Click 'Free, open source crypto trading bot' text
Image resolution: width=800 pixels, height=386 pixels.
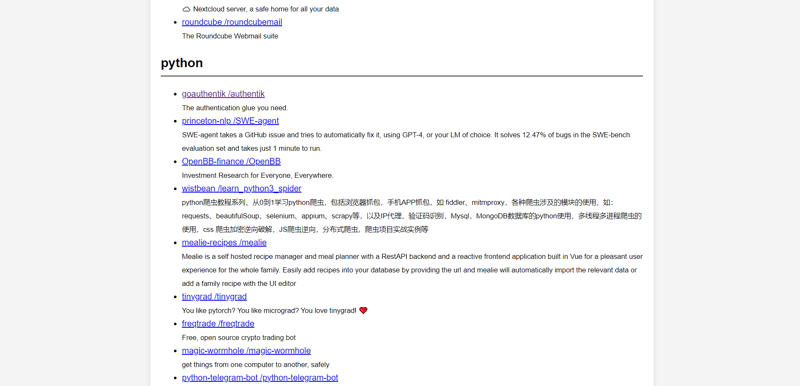(238, 338)
